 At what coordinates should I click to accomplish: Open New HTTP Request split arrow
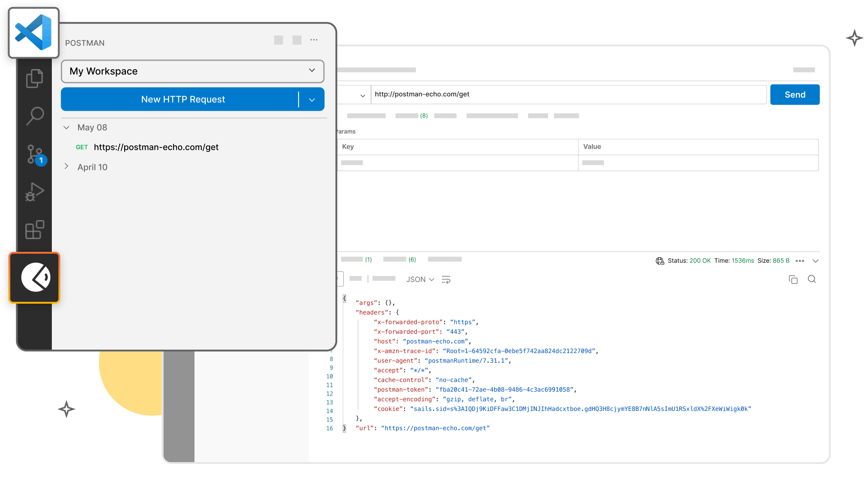click(312, 100)
